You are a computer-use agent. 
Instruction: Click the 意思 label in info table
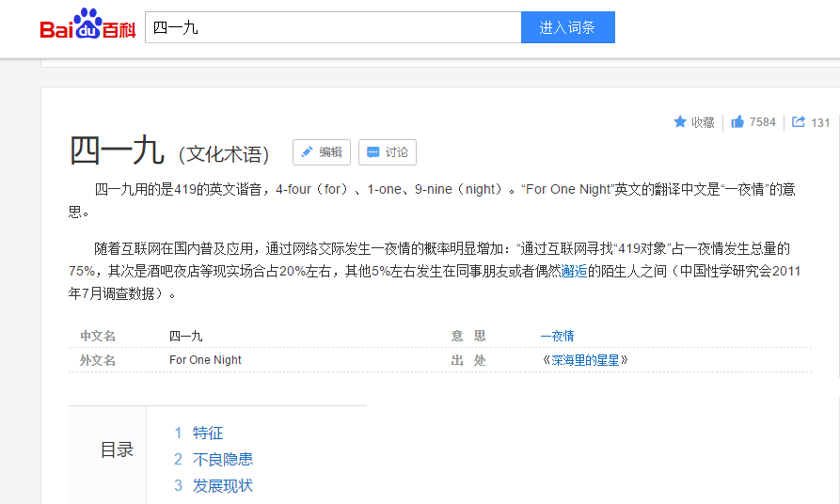[468, 336]
